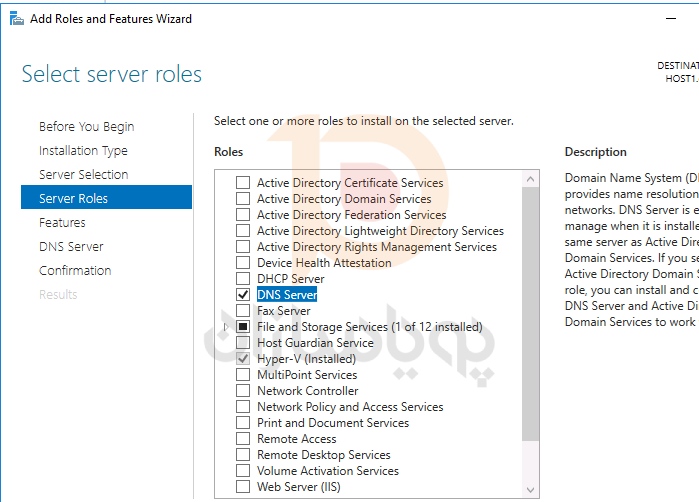Navigate to the DNS Server wizard step

click(x=71, y=247)
